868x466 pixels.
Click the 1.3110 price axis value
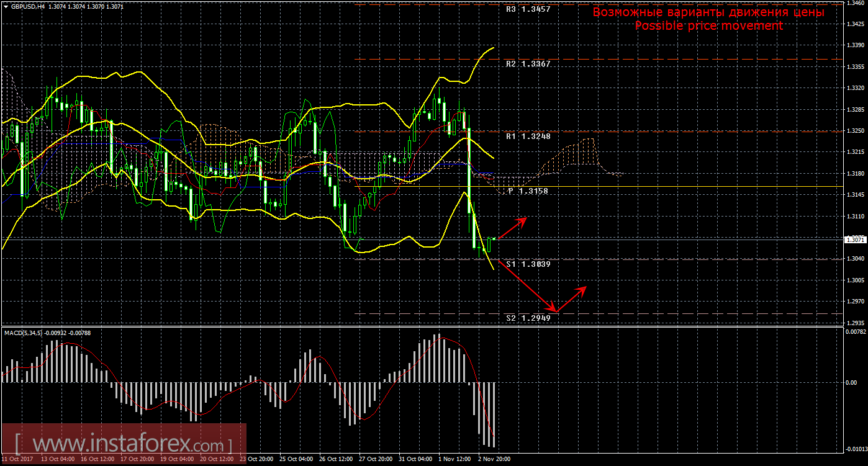(x=856, y=217)
